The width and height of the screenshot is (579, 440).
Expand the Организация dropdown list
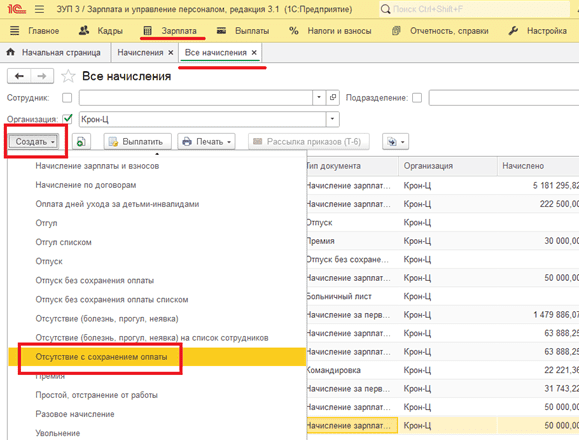[332, 119]
